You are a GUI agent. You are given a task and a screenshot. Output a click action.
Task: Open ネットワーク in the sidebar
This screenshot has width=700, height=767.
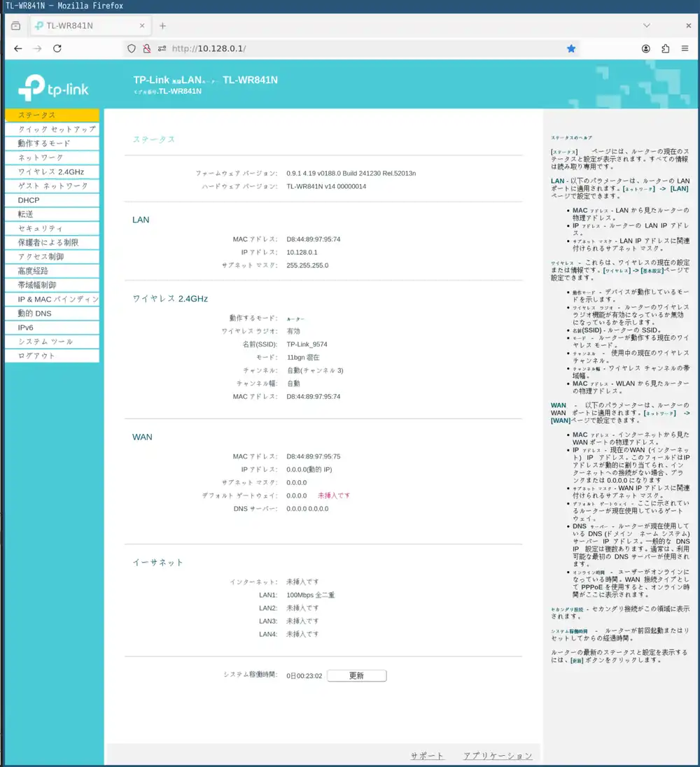[52, 157]
